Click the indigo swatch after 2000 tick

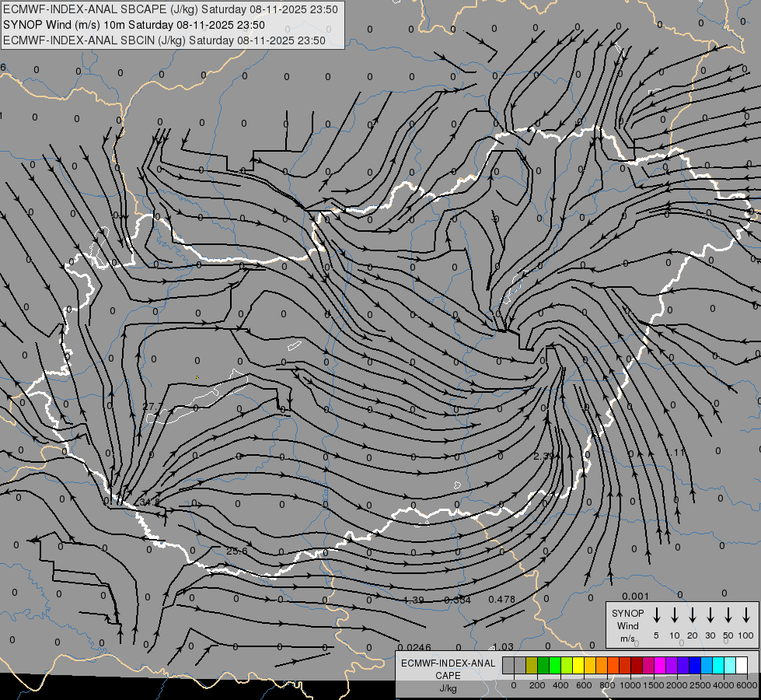[683, 665]
